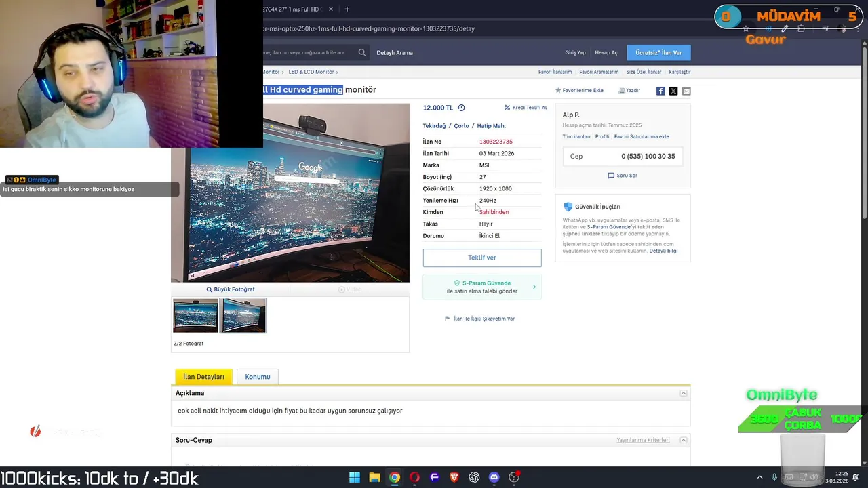The height and width of the screenshot is (488, 868).
Task: Click the browser address bar URL
Action: pyautogui.click(x=369, y=28)
